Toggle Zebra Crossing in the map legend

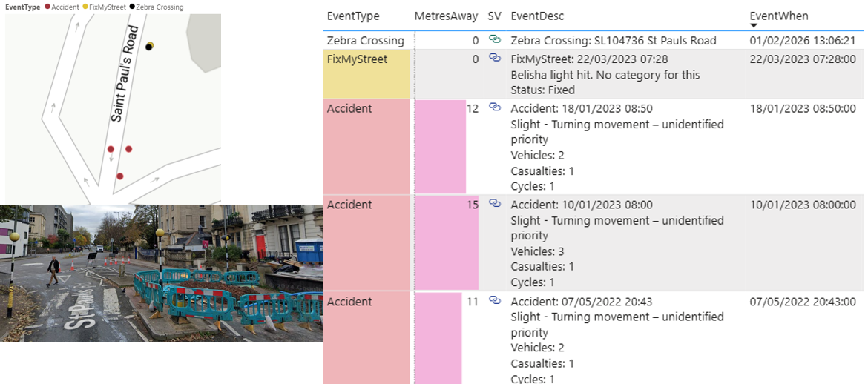(x=158, y=7)
